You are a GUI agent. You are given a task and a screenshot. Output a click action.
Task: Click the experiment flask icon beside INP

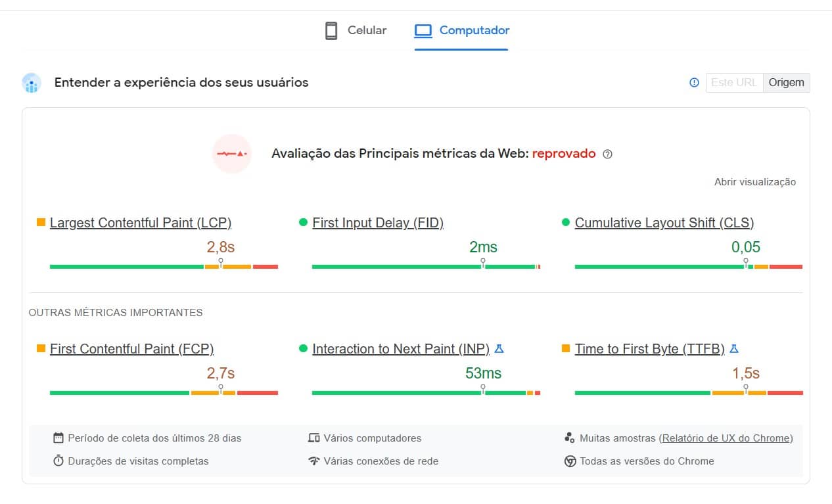(499, 349)
